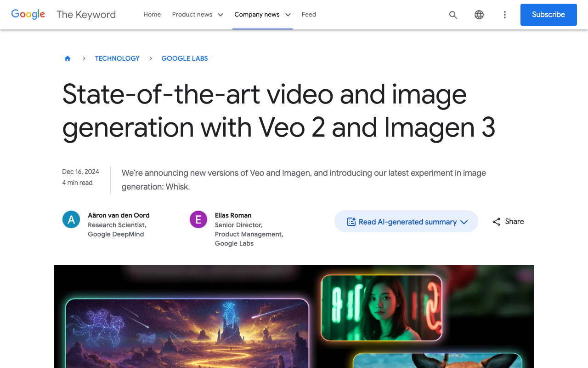Image resolution: width=588 pixels, height=368 pixels.
Task: Click the language globe icon
Action: (x=479, y=14)
